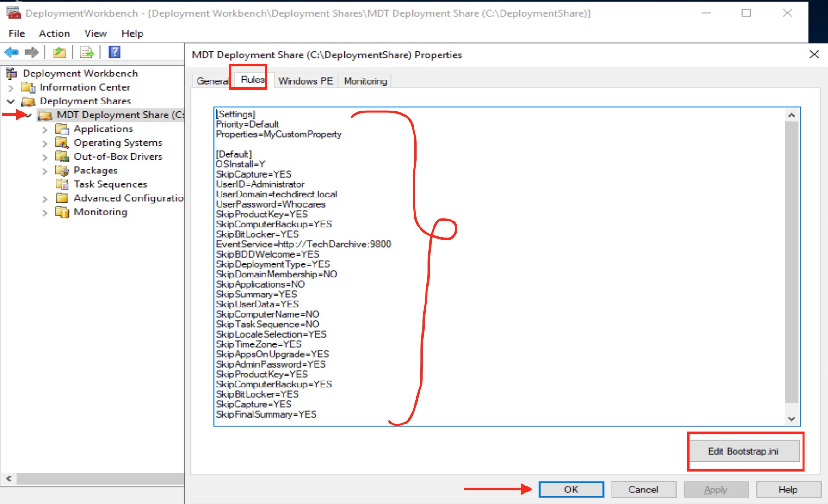This screenshot has width=828, height=504.
Task: Confirm with the OK button
Action: pyautogui.click(x=571, y=489)
